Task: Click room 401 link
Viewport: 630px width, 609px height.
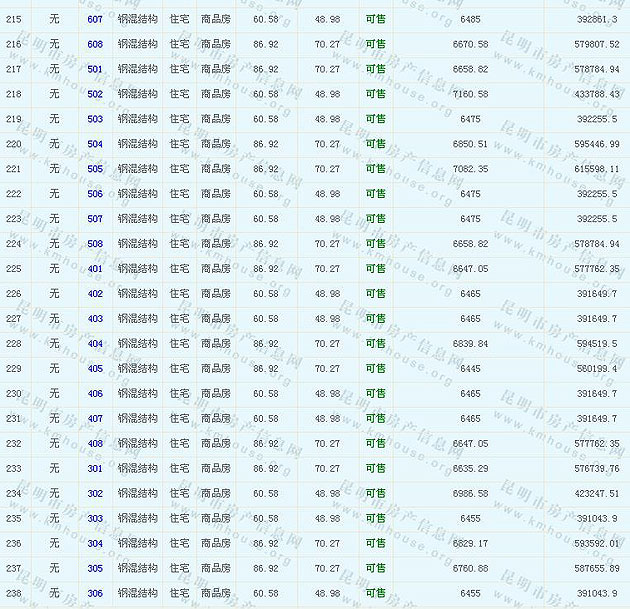Action: point(95,269)
